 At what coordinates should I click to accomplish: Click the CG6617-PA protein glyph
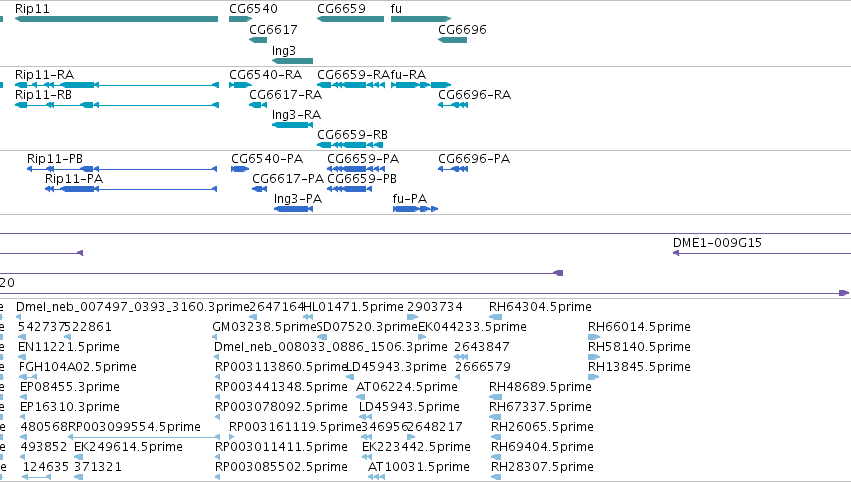(259, 189)
